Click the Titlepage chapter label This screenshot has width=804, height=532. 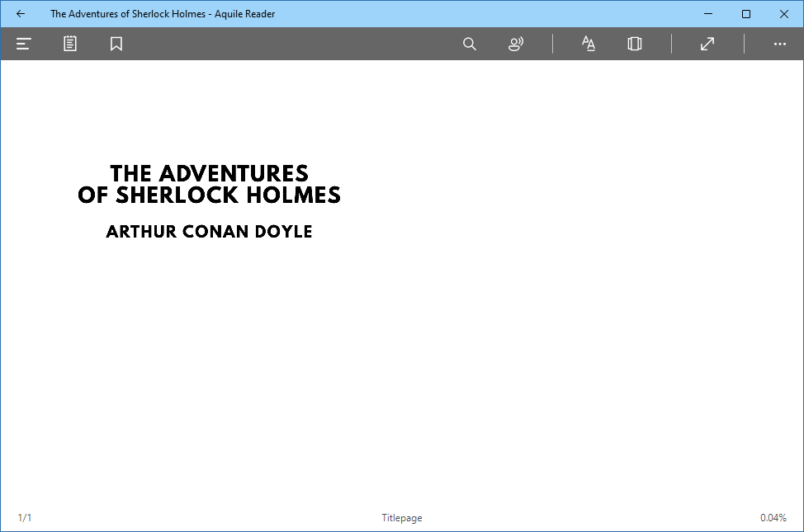402,518
